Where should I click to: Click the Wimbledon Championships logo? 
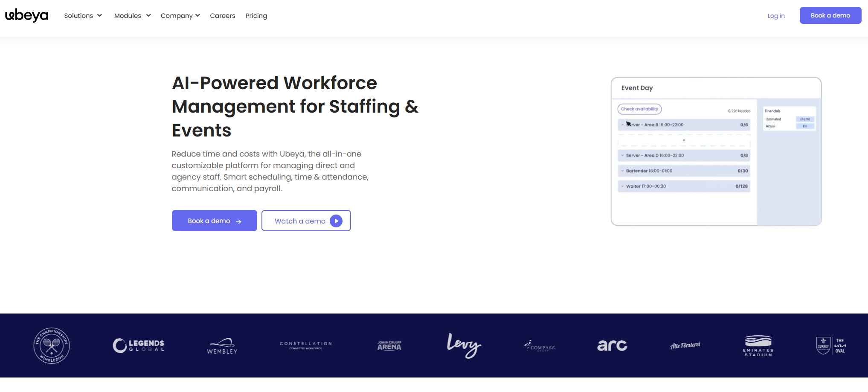(52, 346)
